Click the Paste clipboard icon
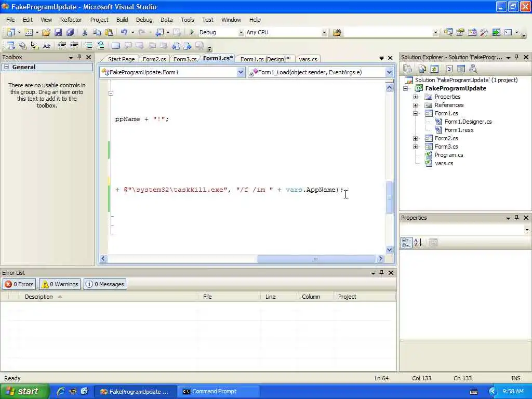532x399 pixels. tap(109, 32)
